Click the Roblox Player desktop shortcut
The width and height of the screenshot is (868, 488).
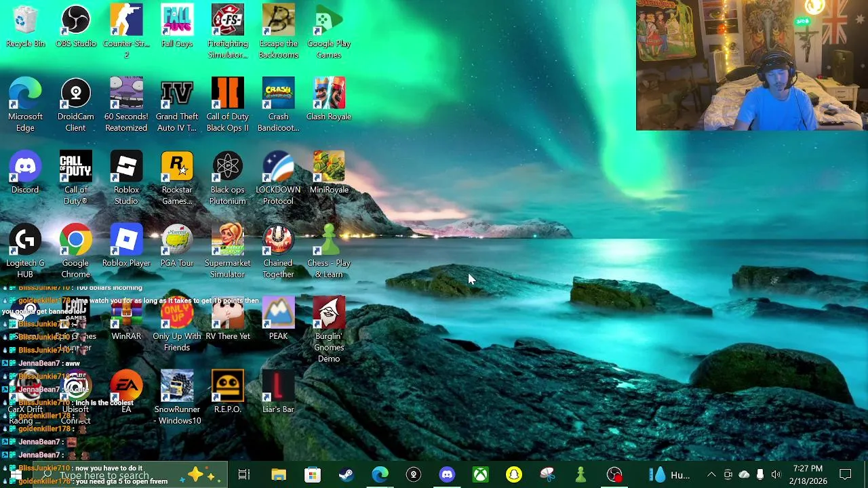click(x=126, y=247)
